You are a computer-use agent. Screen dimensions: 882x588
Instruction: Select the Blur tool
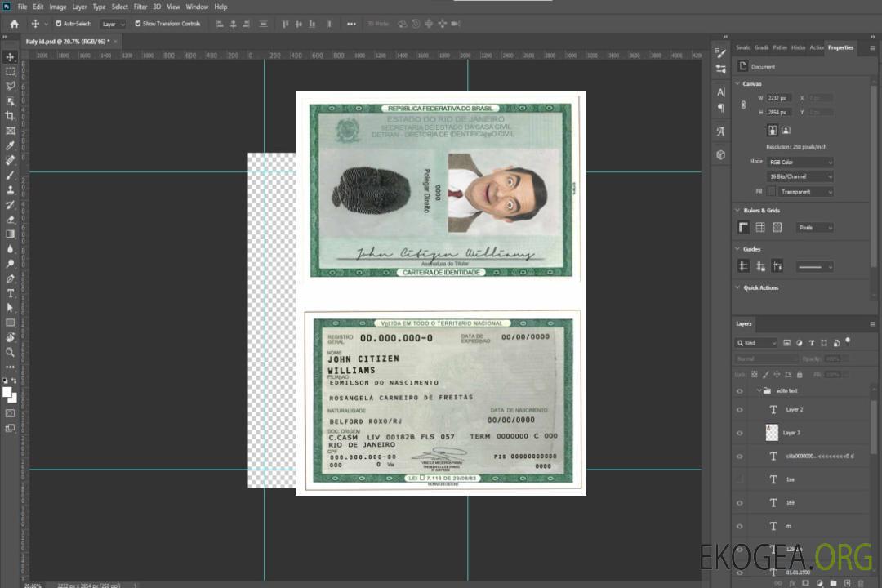coord(10,249)
